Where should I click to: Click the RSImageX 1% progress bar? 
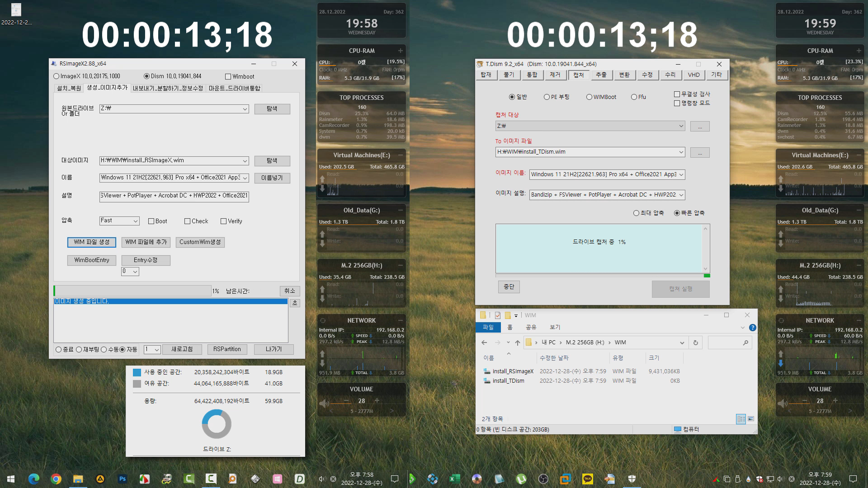pyautogui.click(x=132, y=291)
